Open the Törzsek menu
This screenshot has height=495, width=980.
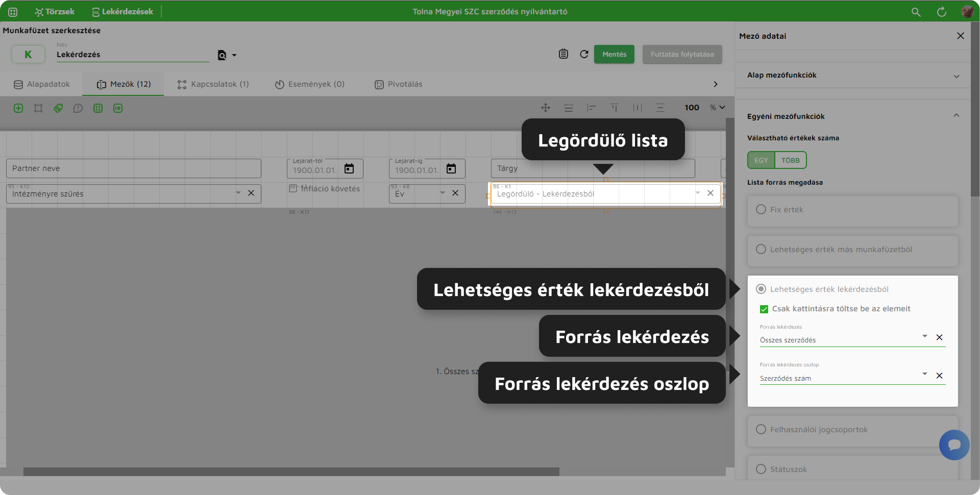coord(55,12)
